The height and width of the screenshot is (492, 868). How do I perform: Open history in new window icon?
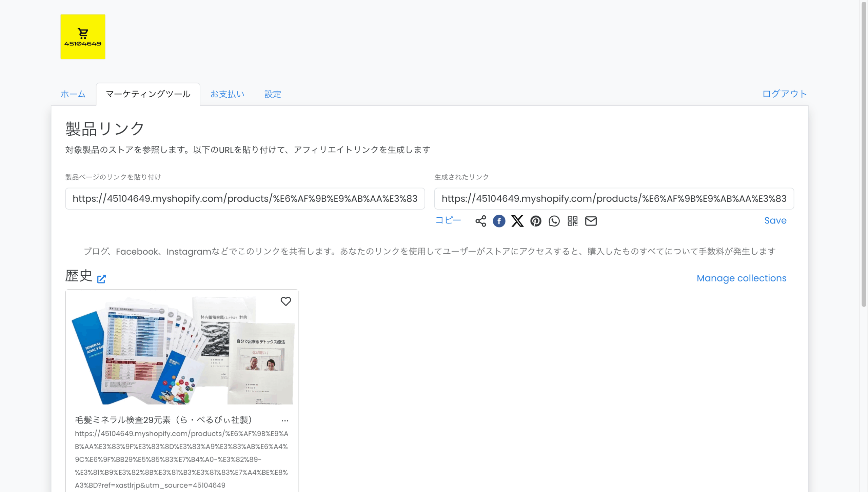pos(101,279)
